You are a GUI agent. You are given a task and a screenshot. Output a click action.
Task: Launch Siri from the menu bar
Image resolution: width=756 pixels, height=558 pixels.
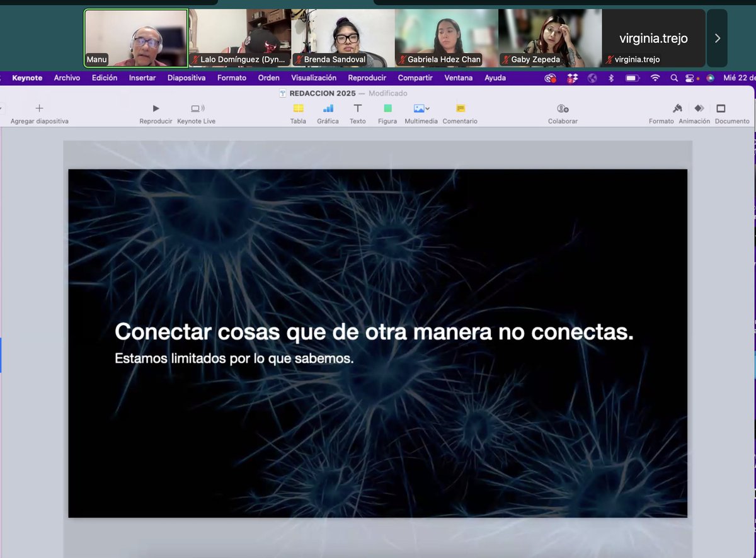tap(711, 78)
